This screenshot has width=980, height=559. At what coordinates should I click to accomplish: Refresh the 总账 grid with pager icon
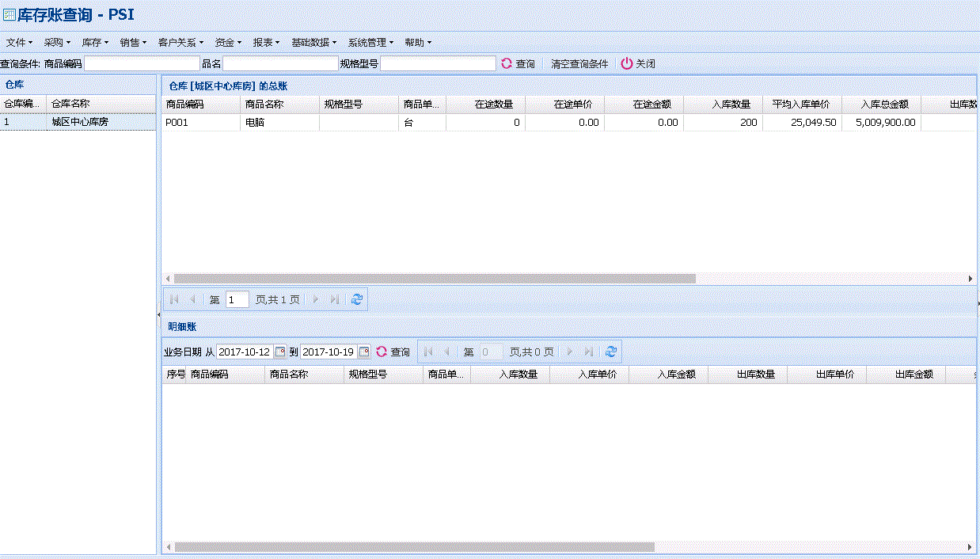pyautogui.click(x=357, y=299)
